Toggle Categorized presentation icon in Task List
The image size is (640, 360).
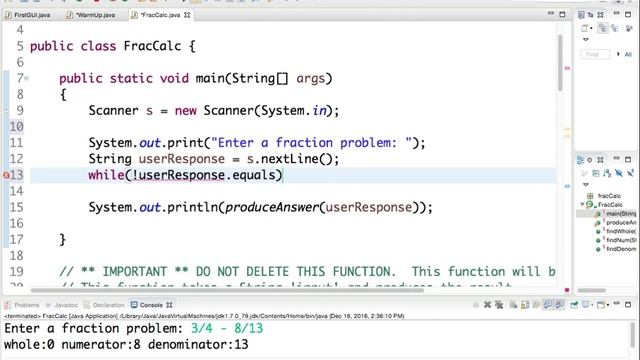602,28
